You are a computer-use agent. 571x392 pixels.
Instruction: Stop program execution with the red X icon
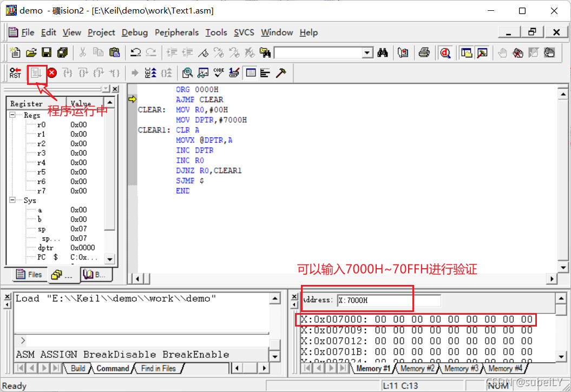click(x=52, y=73)
